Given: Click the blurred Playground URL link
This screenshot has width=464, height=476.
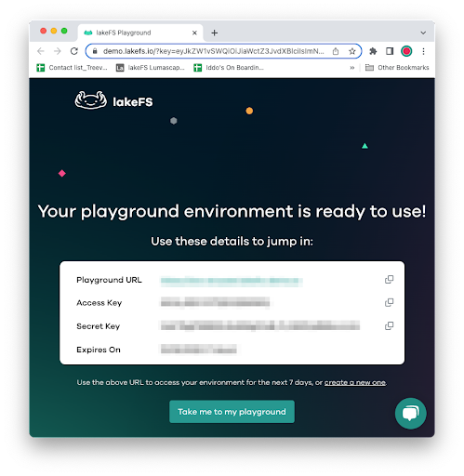Looking at the screenshot, I should (x=232, y=281).
